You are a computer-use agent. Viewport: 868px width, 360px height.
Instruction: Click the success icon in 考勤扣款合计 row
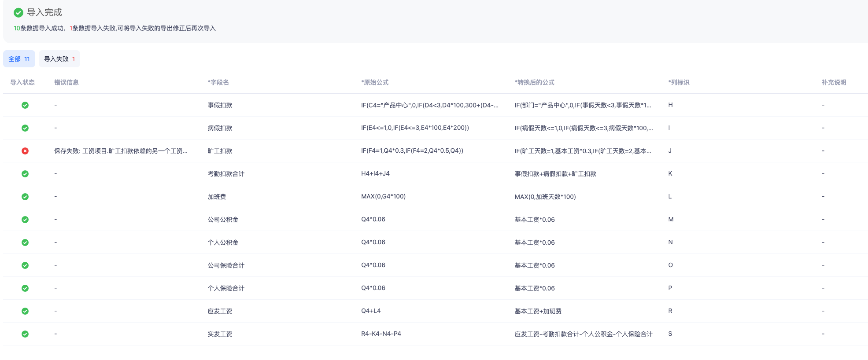[x=25, y=174]
